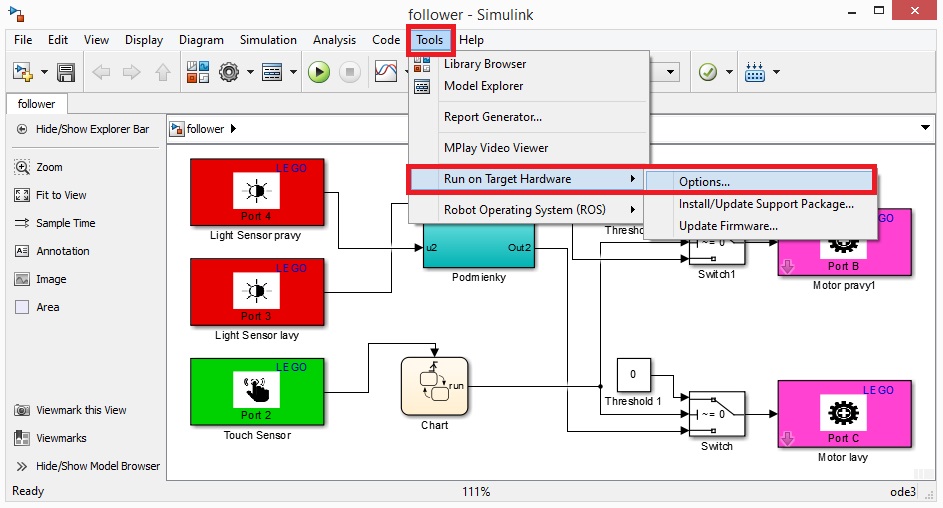Click the Back navigation arrow
943x508 pixels.
pyautogui.click(x=101, y=73)
